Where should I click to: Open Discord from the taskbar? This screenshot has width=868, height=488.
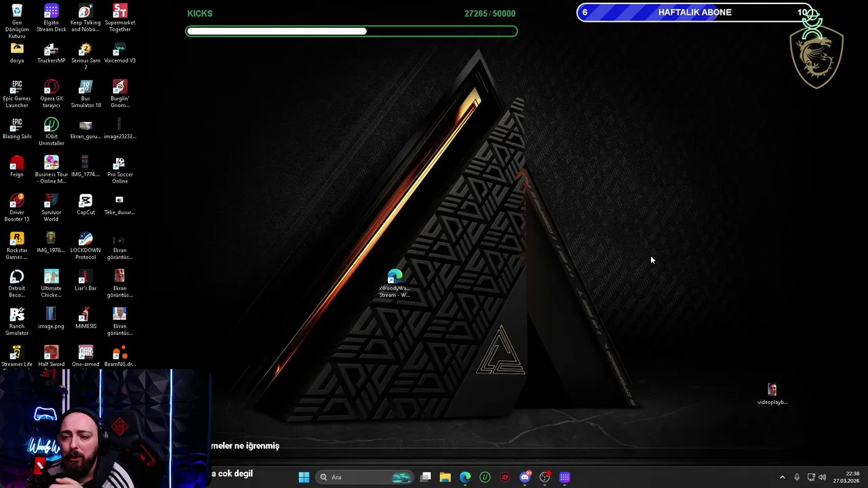click(x=525, y=477)
